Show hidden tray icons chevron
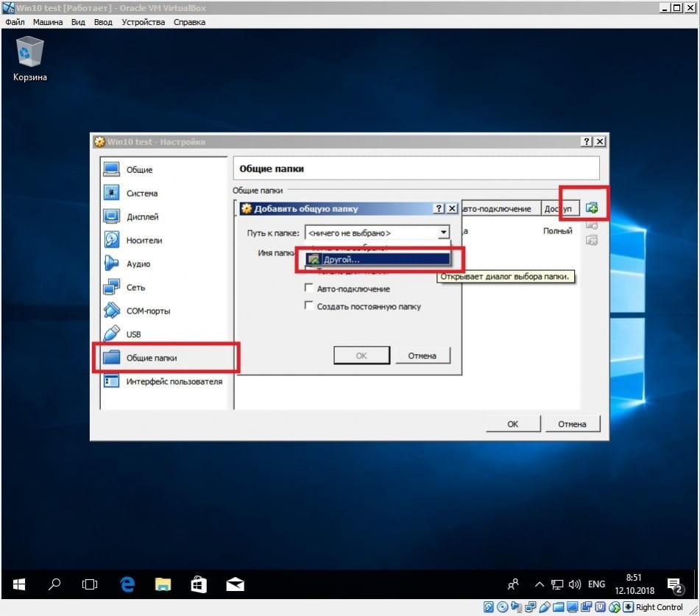 [x=540, y=584]
